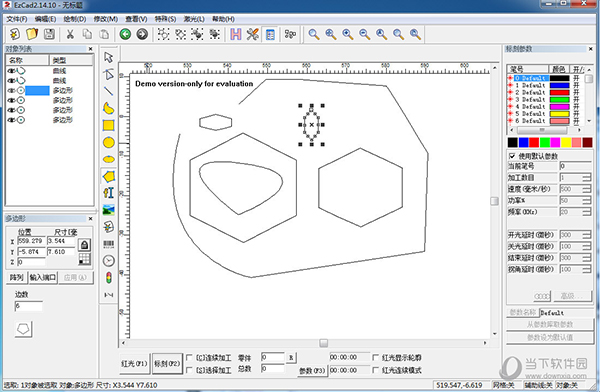Click the 频率(KHz) spinner control
The height and width of the screenshot is (392, 600).
click(x=587, y=212)
